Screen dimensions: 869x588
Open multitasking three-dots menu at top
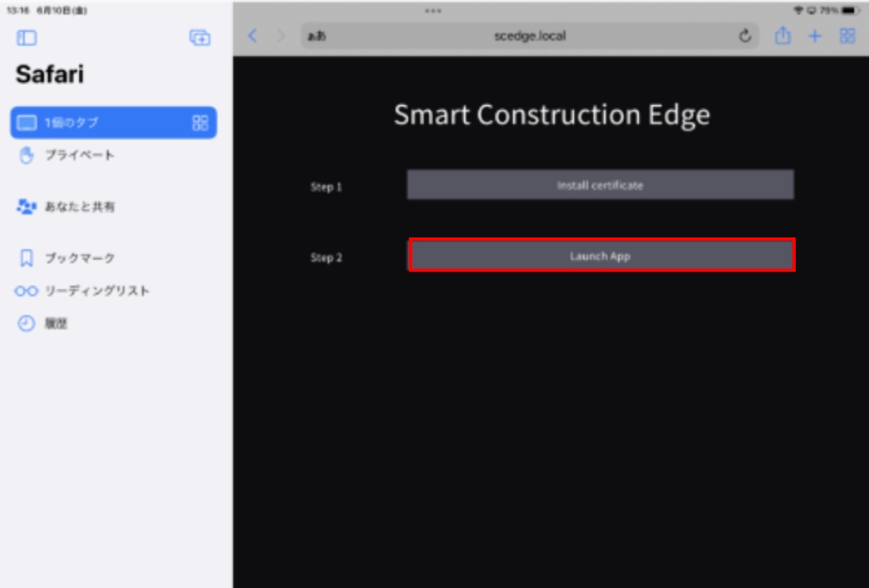[x=434, y=10]
